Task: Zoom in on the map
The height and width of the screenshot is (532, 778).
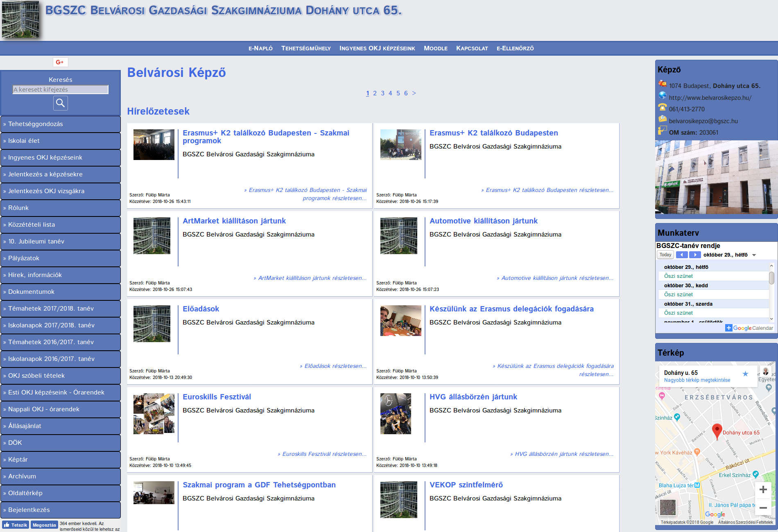Action: coord(763,490)
